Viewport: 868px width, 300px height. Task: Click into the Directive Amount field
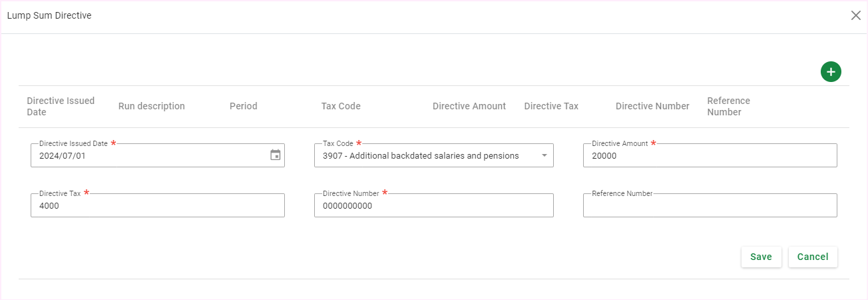click(x=710, y=156)
